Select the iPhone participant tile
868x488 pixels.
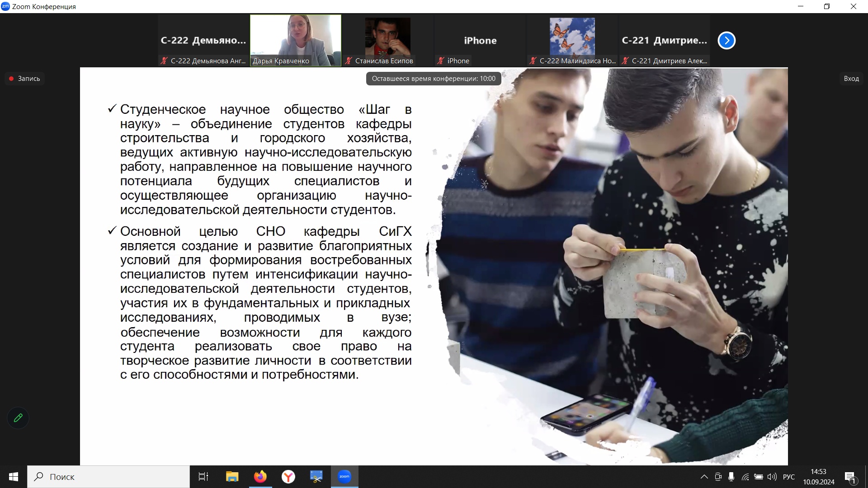(480, 41)
